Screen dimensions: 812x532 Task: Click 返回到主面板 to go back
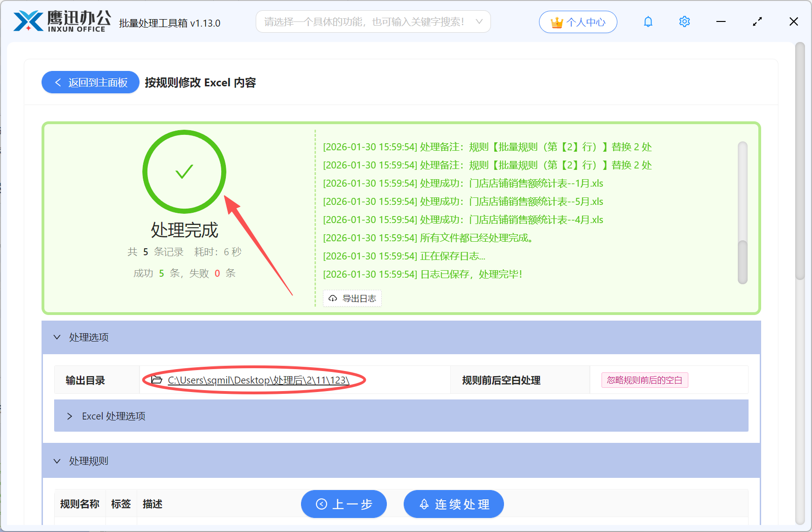(x=90, y=82)
